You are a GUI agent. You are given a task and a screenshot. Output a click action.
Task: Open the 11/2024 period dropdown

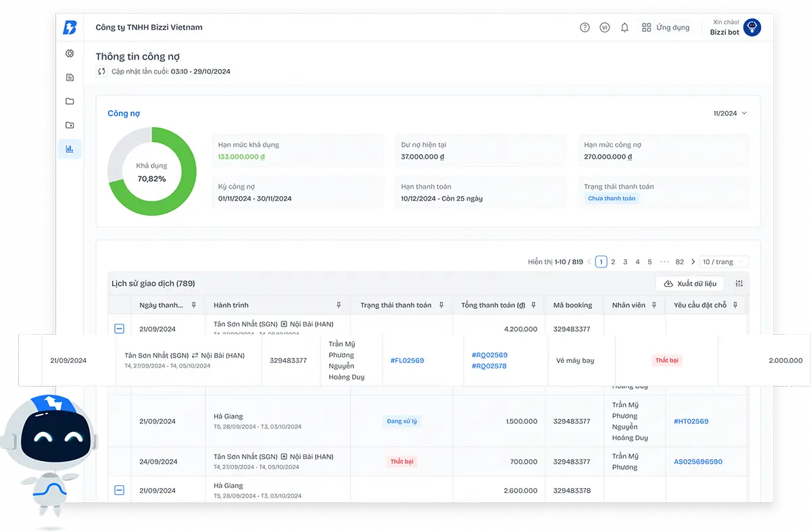coord(730,114)
